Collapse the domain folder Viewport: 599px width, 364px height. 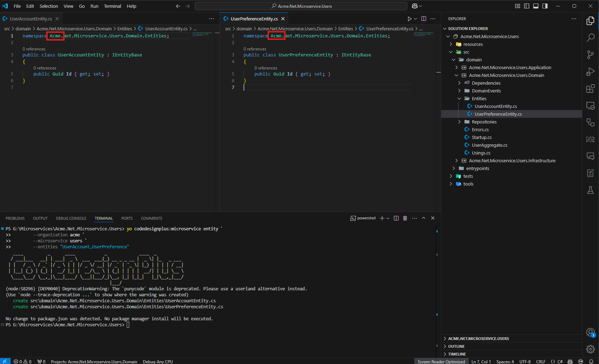coord(454,60)
